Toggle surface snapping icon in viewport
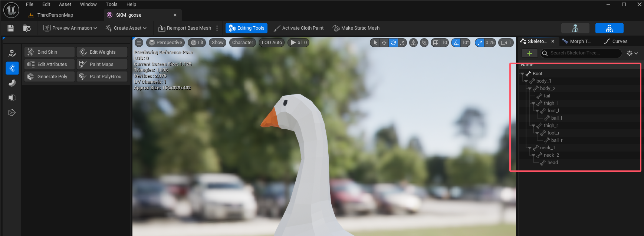The height and width of the screenshot is (236, 644). tap(424, 43)
